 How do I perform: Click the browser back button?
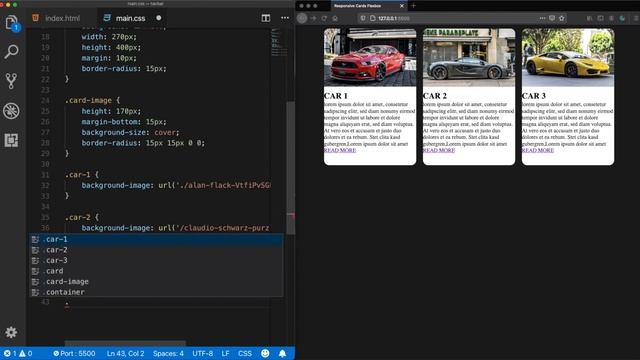(x=302, y=18)
